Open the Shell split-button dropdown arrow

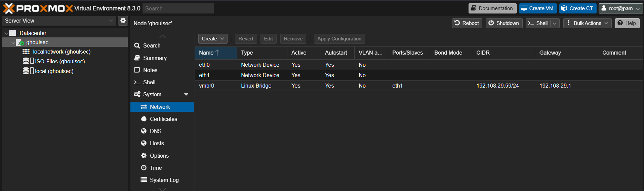555,23
